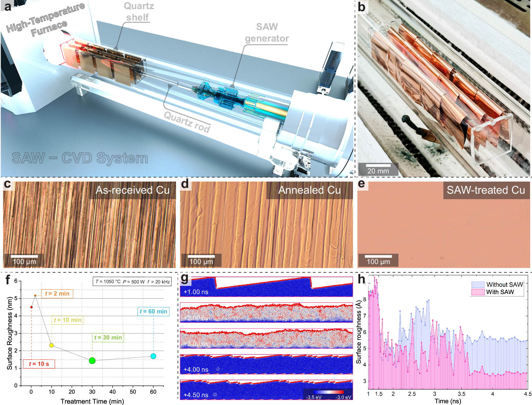The image size is (532, 405).
Task: Select the 'As-received Cu' label
Action: [x=133, y=190]
